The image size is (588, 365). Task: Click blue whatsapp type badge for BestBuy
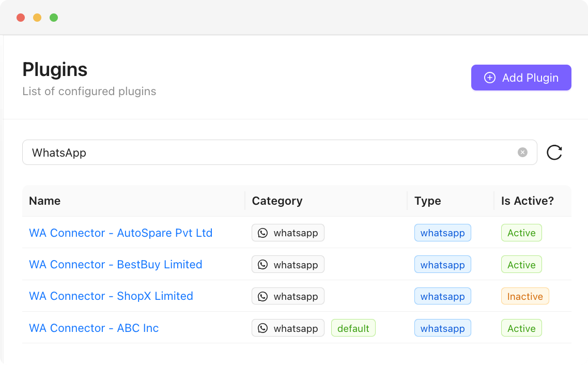[442, 265]
